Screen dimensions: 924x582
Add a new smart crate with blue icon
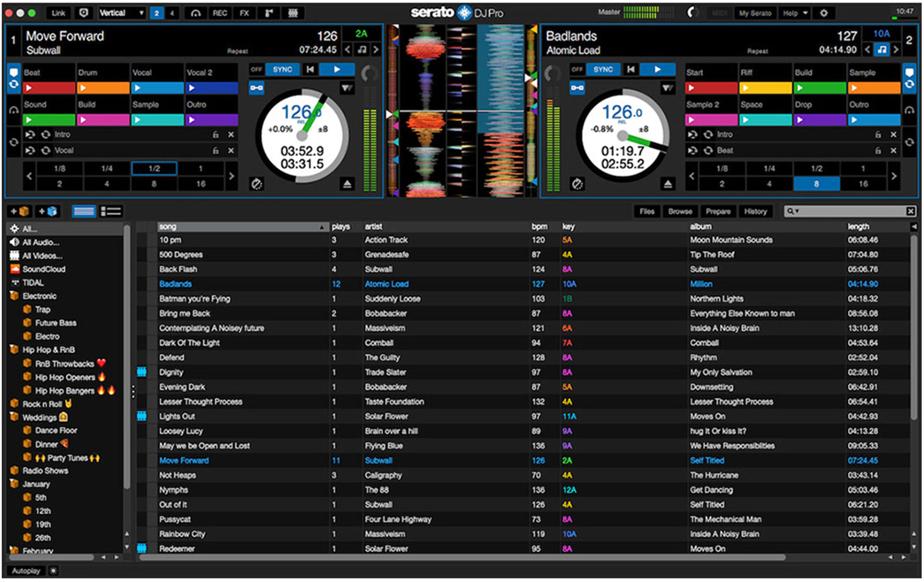tap(48, 212)
